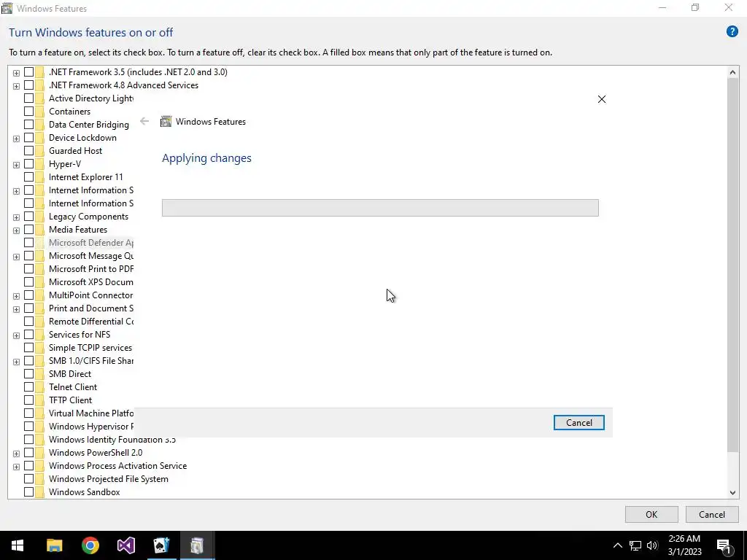Tick the SMB Direct checkbox
This screenshot has height=560, width=747.
pos(28,374)
